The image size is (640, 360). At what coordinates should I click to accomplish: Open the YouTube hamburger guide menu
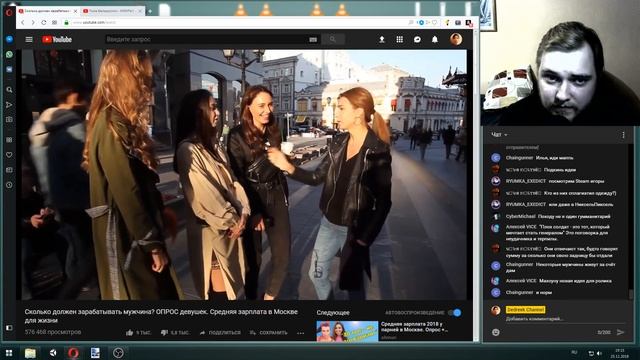click(29, 40)
